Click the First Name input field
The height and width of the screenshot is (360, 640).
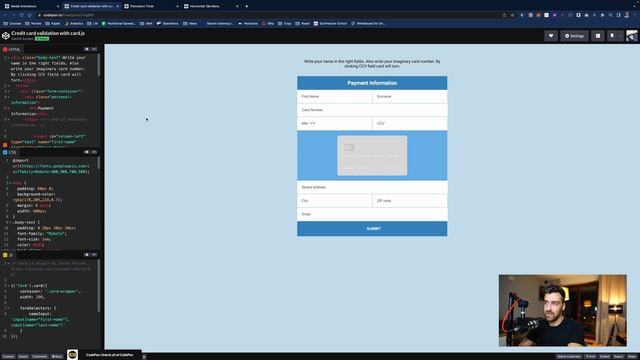tap(334, 96)
